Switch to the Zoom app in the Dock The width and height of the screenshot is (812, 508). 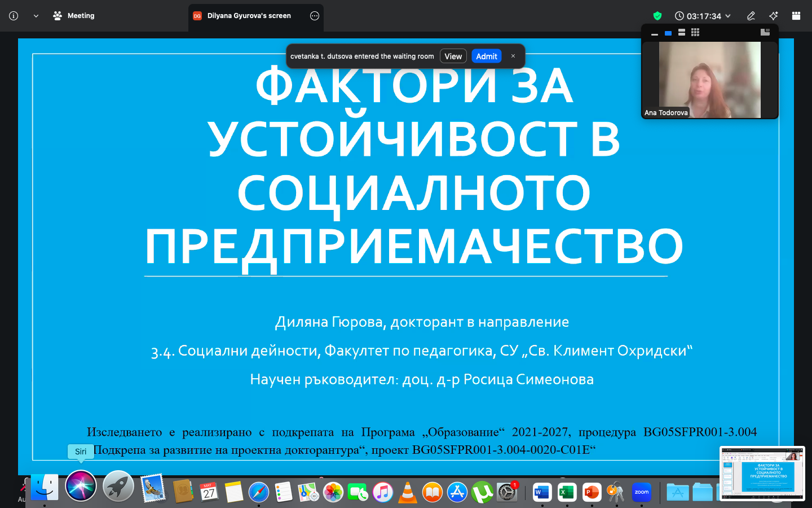click(642, 492)
